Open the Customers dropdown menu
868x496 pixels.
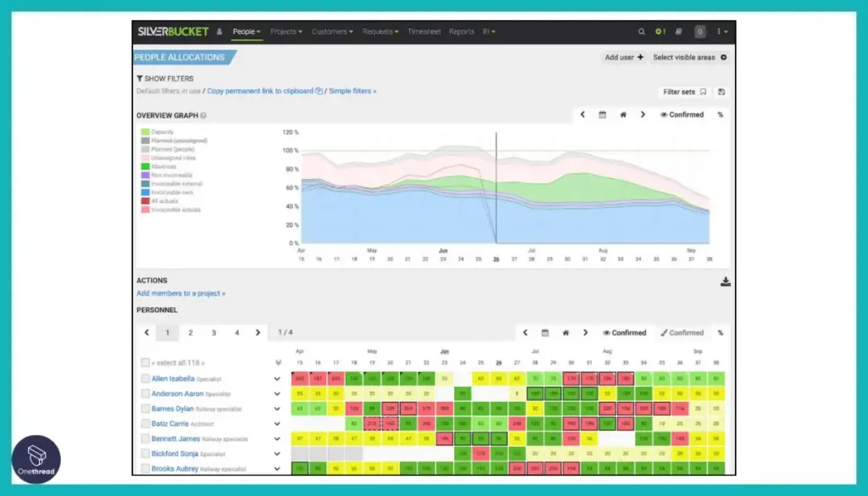(x=332, y=31)
